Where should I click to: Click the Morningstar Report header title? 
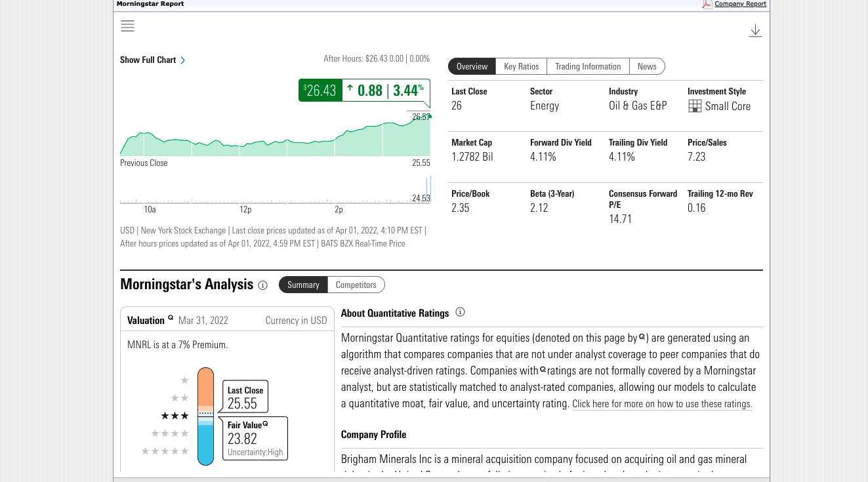pos(150,4)
